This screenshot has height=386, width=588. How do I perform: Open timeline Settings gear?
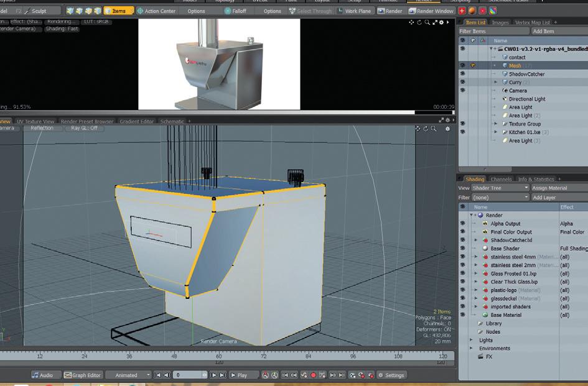pyautogui.click(x=391, y=375)
